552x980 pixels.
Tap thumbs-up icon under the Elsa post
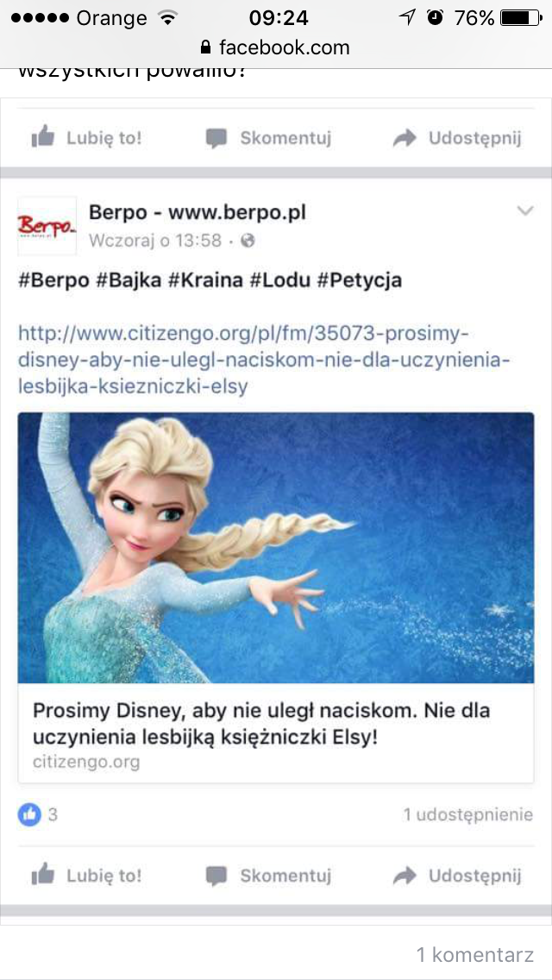point(42,875)
